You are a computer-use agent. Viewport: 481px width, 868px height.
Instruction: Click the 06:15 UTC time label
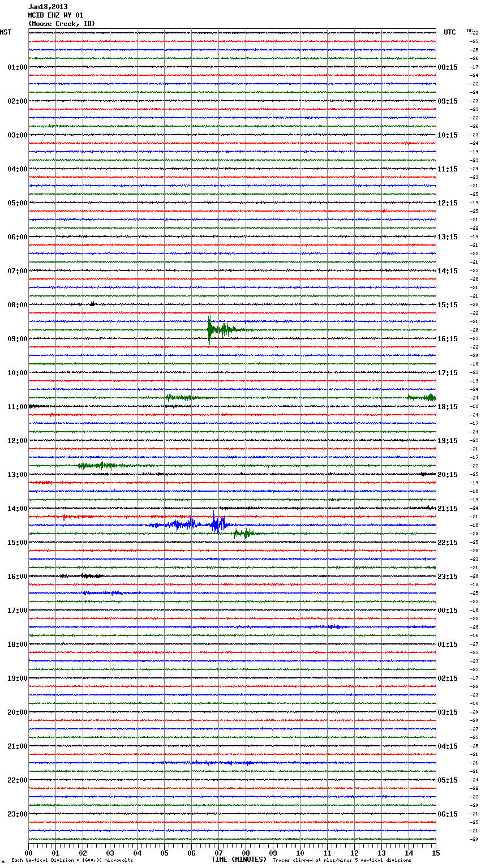point(448,814)
